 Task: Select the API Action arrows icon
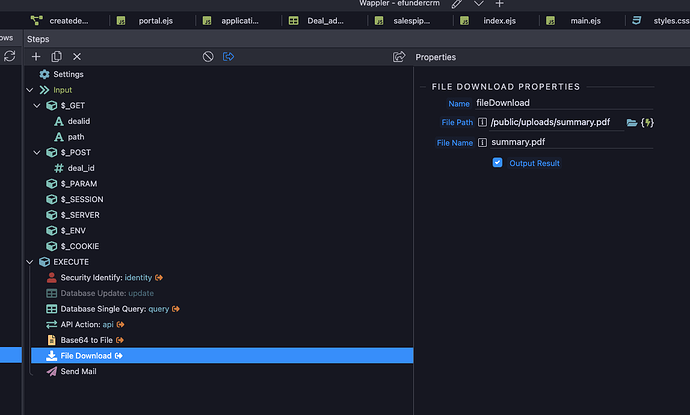[x=51, y=324]
